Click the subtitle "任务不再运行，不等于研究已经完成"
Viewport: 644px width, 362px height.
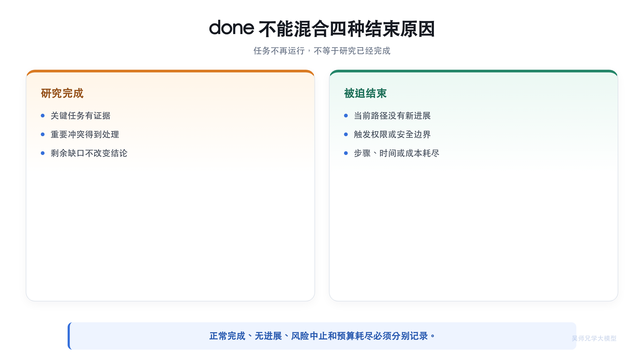tap(322, 51)
